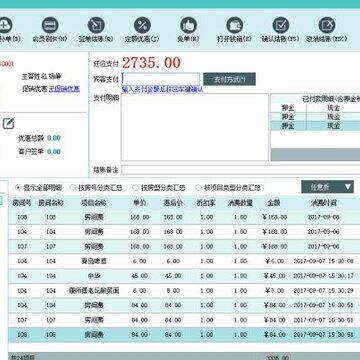Viewport: 360px width, 360px height.
Task: Apply 定额优惠(J) fixed discount icon
Action: [x=142, y=25]
